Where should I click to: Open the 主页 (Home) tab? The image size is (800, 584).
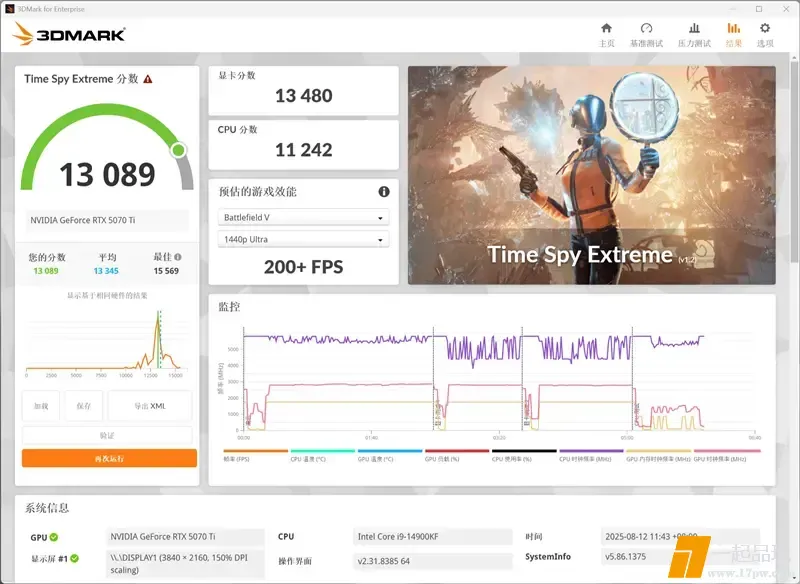click(606, 35)
